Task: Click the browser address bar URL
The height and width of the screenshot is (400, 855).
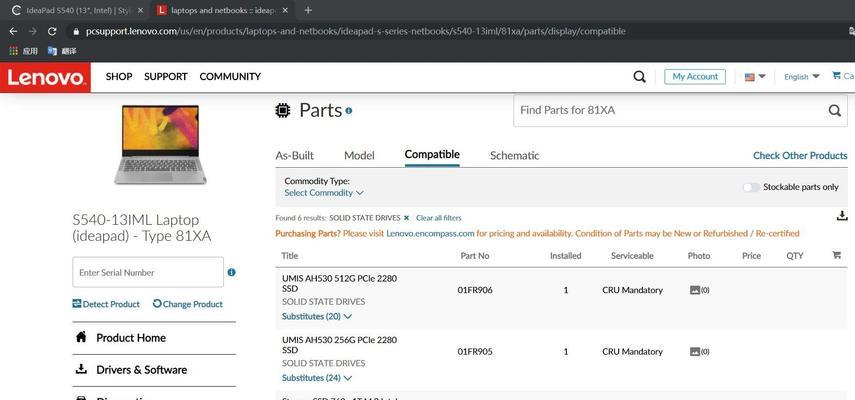Action: pyautogui.click(x=356, y=32)
